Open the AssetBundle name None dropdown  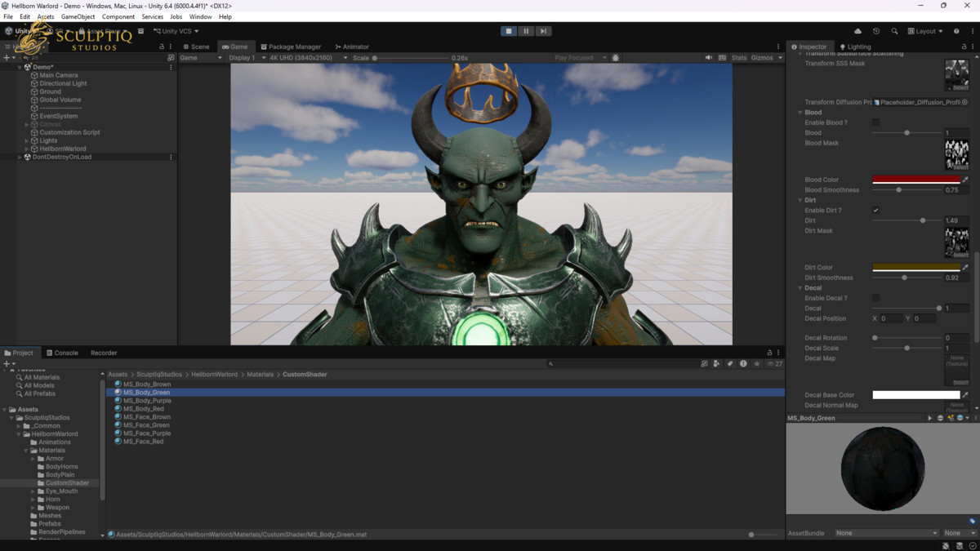(886, 533)
